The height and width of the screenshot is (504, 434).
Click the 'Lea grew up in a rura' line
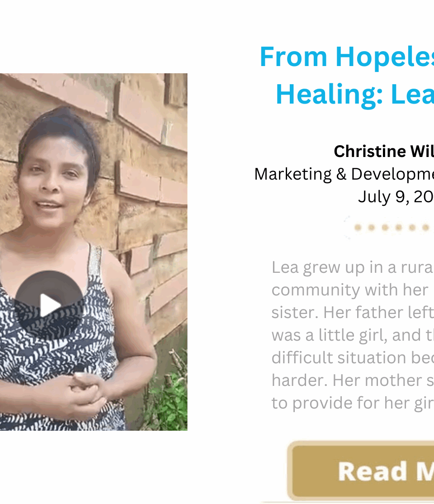click(353, 267)
